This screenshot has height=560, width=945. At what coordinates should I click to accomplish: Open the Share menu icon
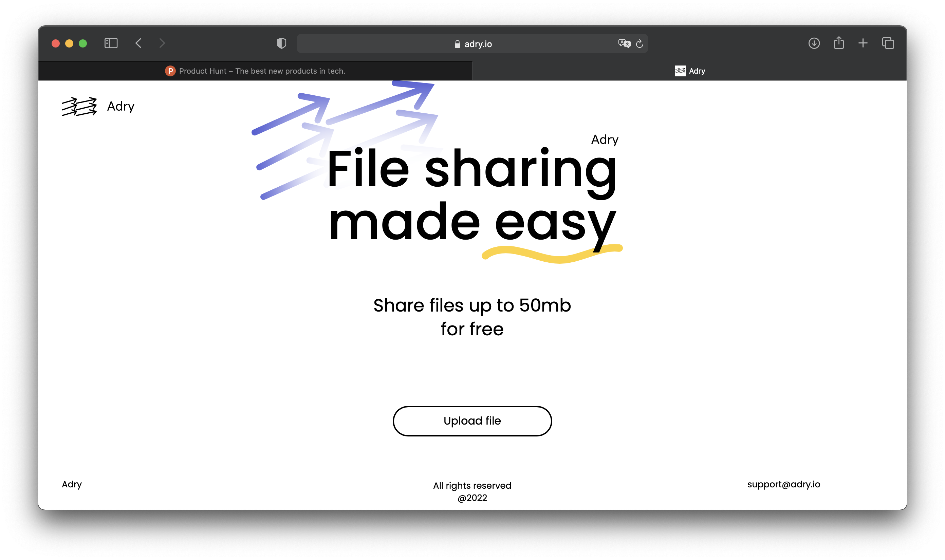point(838,43)
